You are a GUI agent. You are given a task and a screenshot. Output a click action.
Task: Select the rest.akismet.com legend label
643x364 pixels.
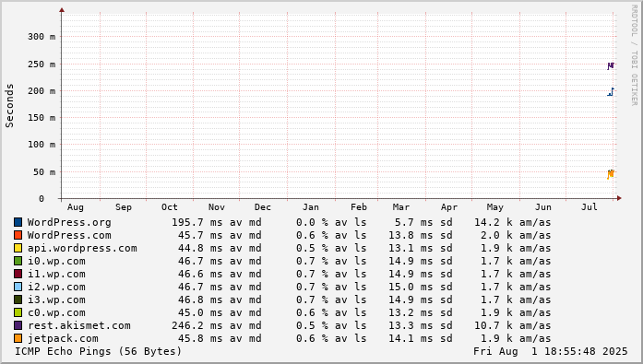click(79, 325)
